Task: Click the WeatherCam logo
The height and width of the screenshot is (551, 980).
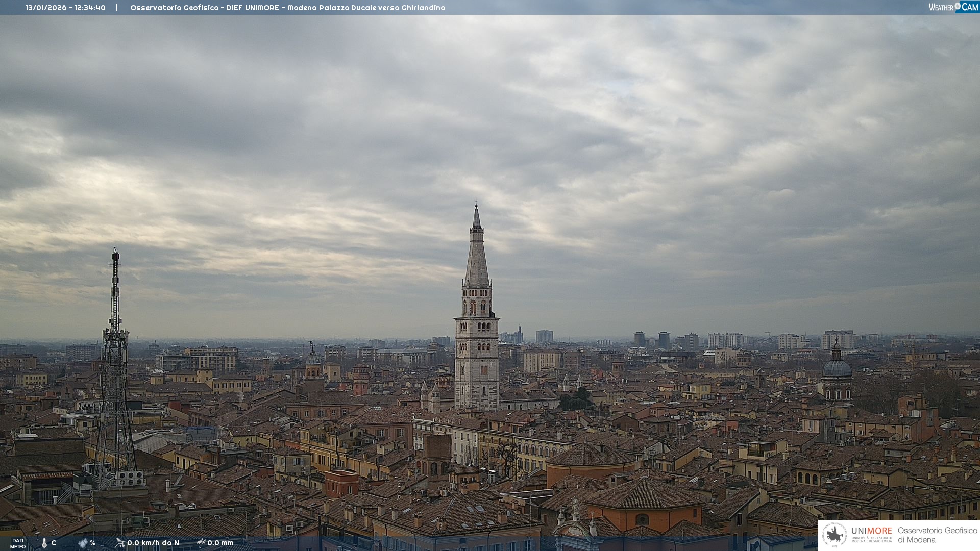Action: 952,7
